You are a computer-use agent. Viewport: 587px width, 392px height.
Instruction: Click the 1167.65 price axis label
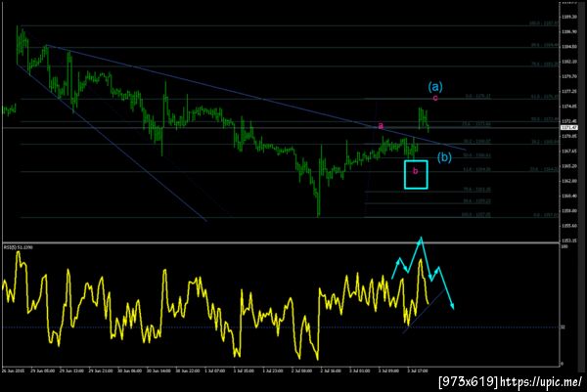click(x=569, y=152)
